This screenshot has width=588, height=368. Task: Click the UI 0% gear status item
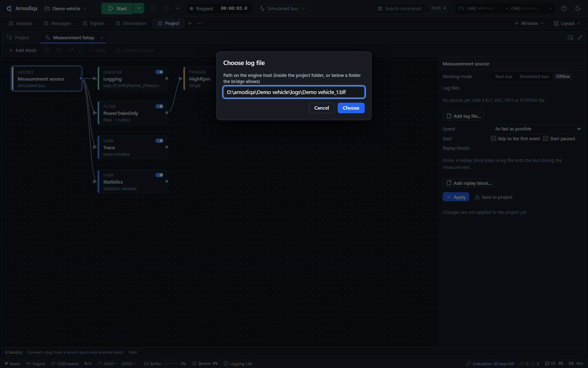pos(554,364)
